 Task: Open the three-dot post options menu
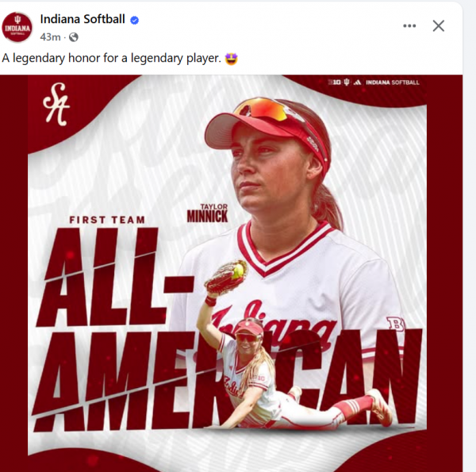[x=409, y=26]
